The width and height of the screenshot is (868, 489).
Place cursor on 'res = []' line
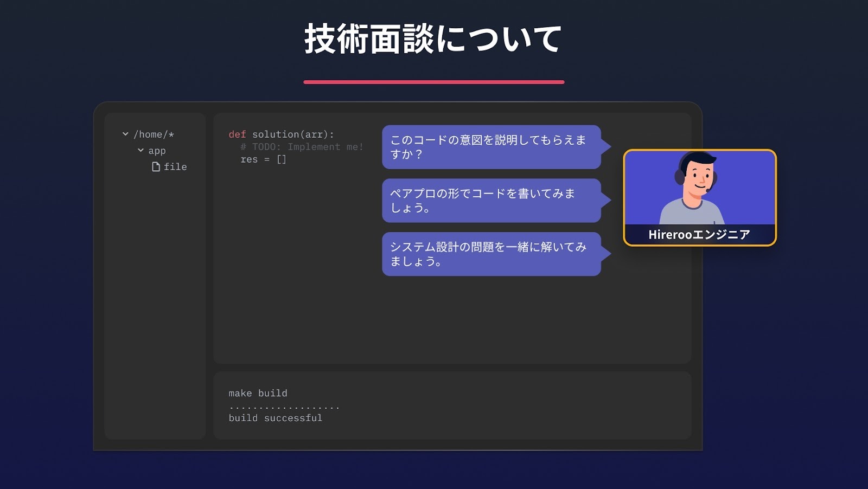click(263, 159)
